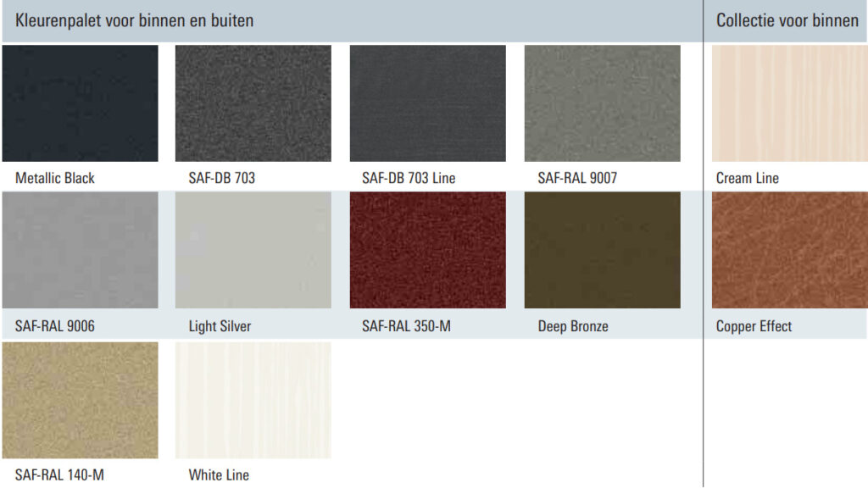Pick the White Line swatch
This screenshot has height=488, width=868.
pyautogui.click(x=253, y=400)
